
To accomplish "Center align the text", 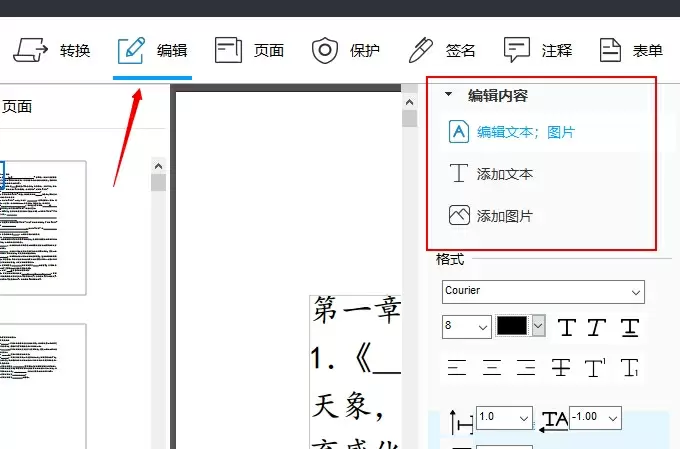I will tap(491, 368).
